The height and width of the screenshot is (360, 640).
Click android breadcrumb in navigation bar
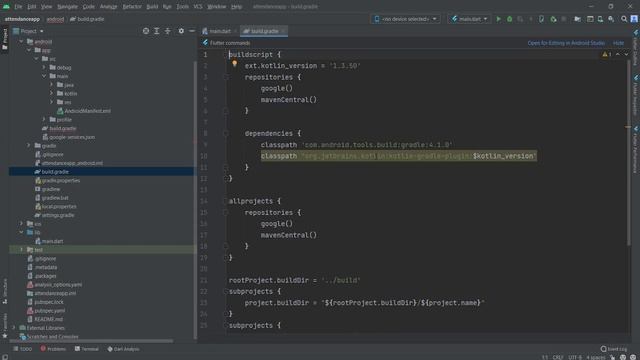55,19
